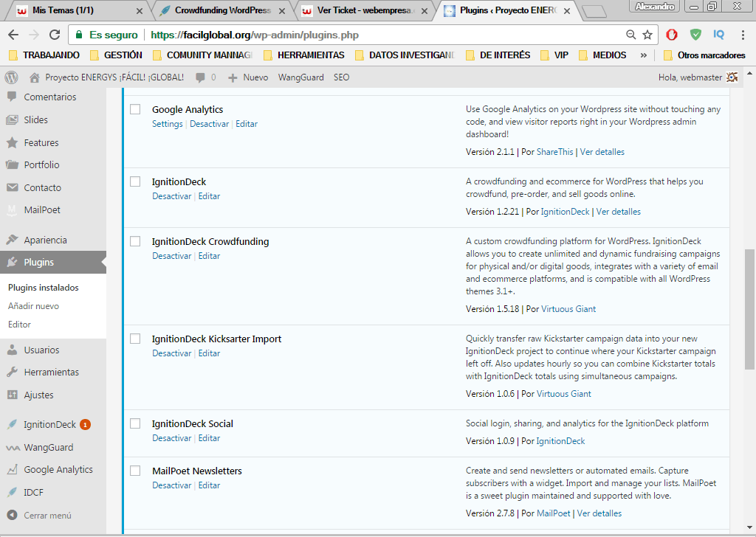The width and height of the screenshot is (756, 537).
Task: Click the Contacto envelope icon in sidebar
Action: pyautogui.click(x=12, y=187)
